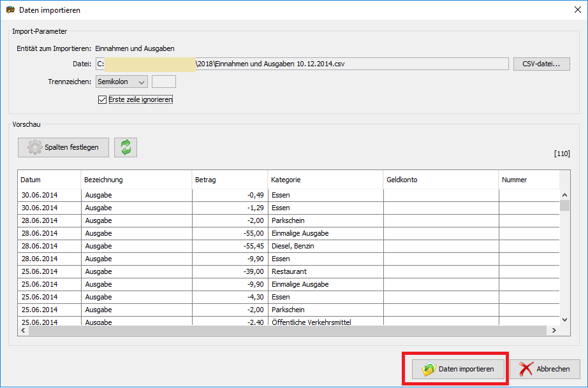Toggle Erste zeile ignorieren checkbox
This screenshot has height=388, width=588.
pos(102,99)
